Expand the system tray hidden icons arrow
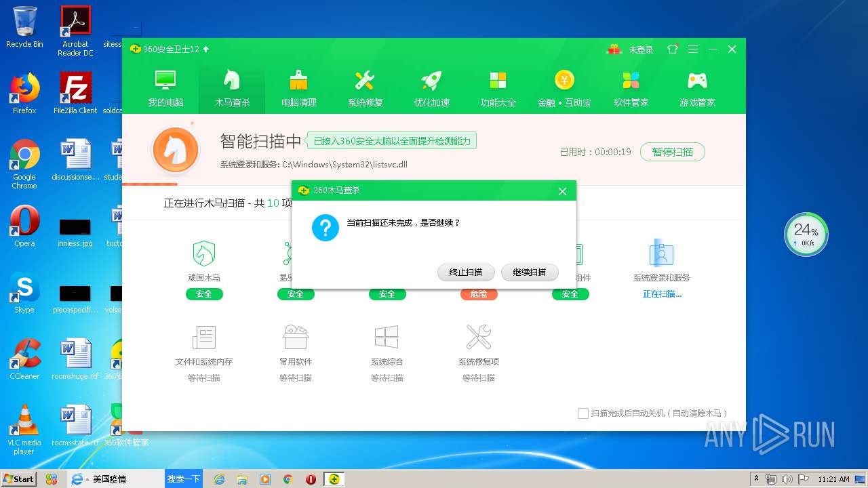The width and height of the screenshot is (868, 488). [756, 479]
